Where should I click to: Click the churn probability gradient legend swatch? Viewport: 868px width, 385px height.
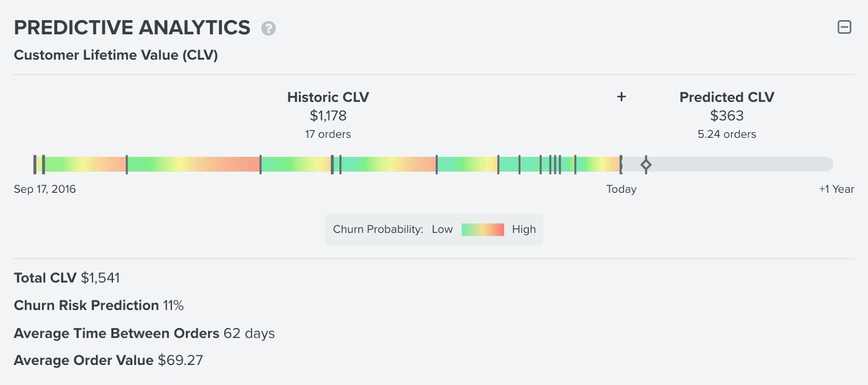coord(482,230)
